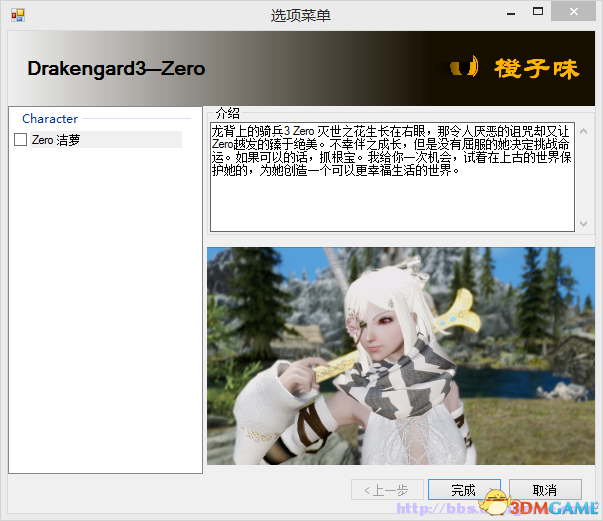Click the 上一步 previous step button

(x=387, y=490)
